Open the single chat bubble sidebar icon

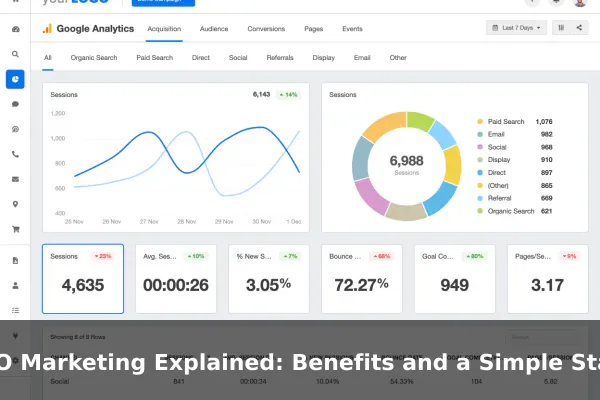click(x=15, y=104)
